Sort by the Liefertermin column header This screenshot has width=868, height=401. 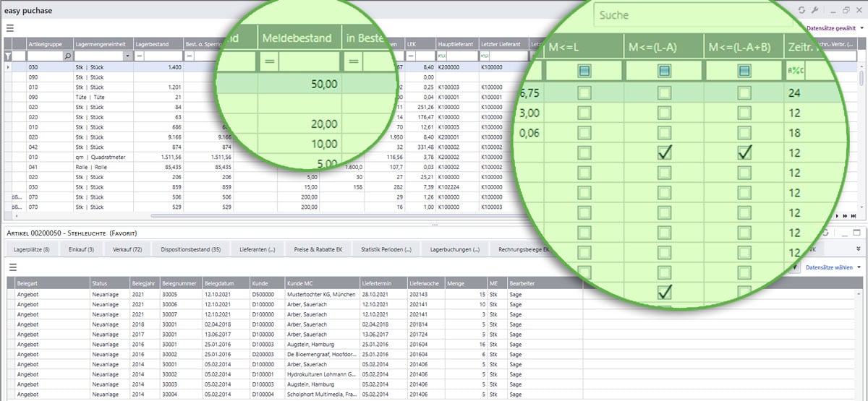(383, 283)
